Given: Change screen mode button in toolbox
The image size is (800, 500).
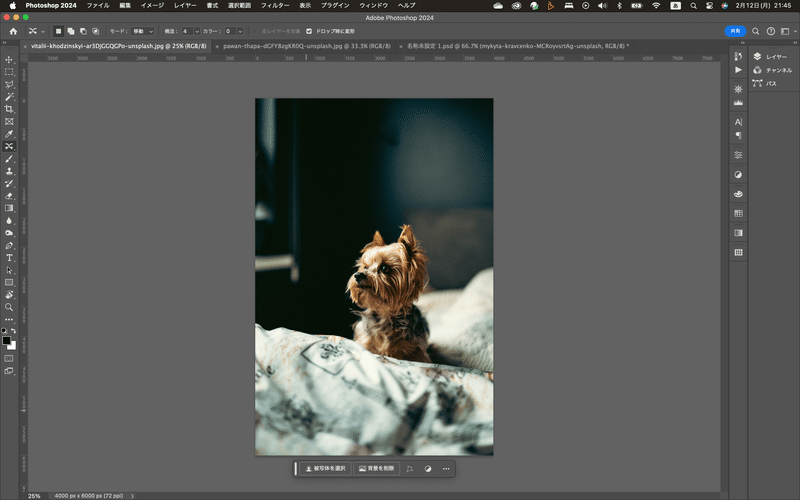Looking at the screenshot, I should click(9, 371).
